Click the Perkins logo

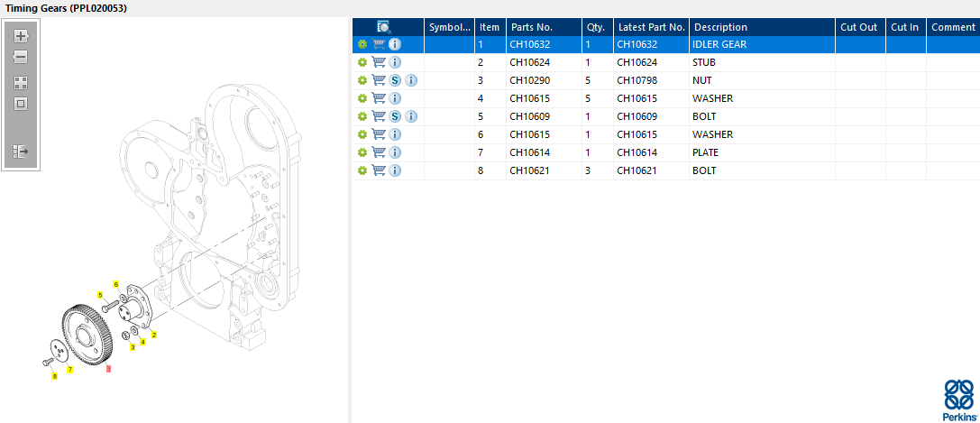(959, 400)
